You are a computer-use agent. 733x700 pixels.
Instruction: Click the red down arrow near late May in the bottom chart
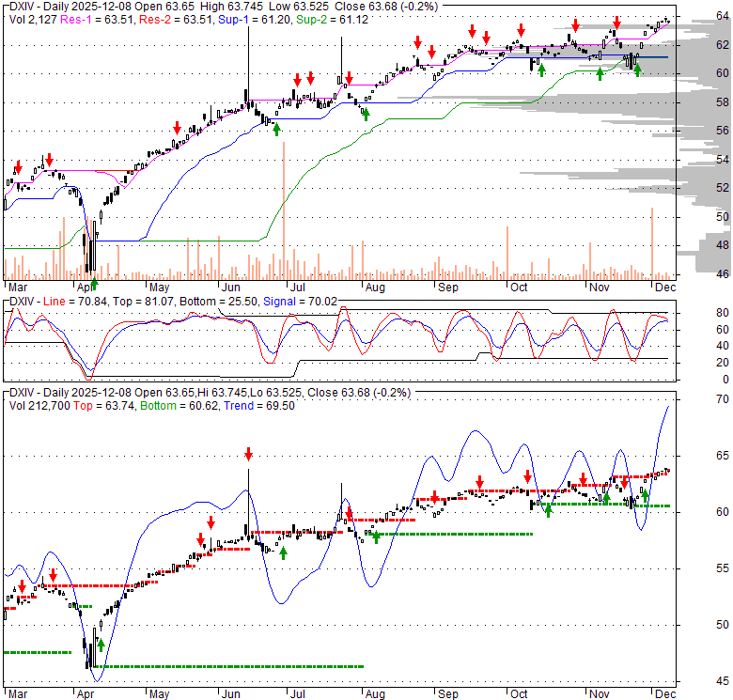click(x=211, y=522)
